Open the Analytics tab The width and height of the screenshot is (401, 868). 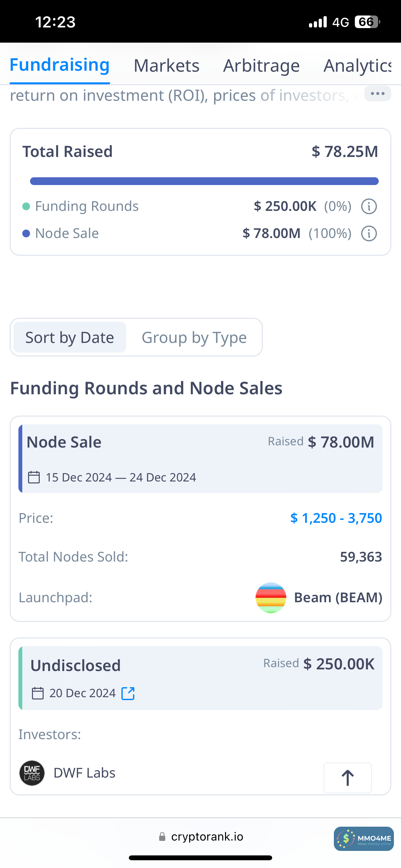(x=357, y=65)
